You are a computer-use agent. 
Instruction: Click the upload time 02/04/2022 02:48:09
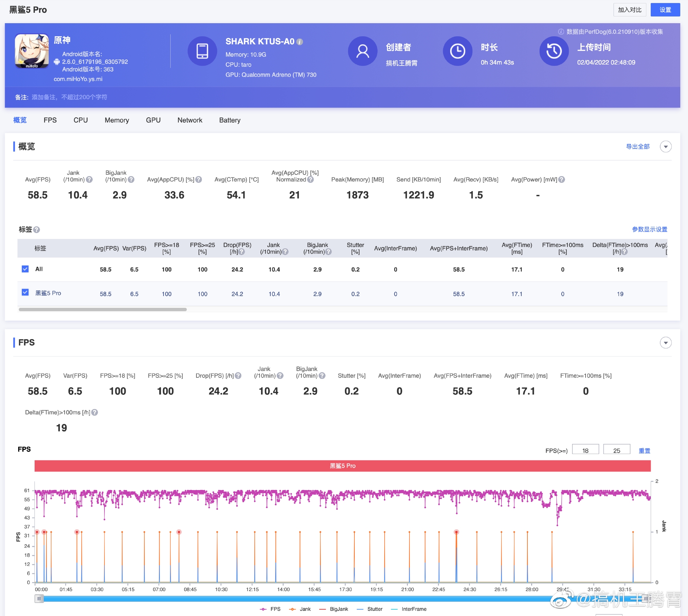pyautogui.click(x=606, y=62)
